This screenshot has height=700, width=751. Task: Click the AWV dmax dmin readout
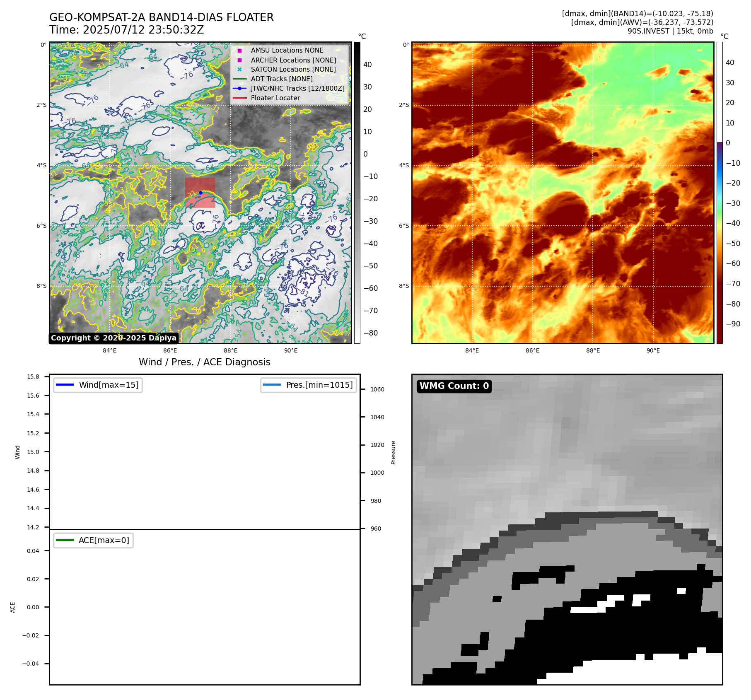[x=642, y=22]
